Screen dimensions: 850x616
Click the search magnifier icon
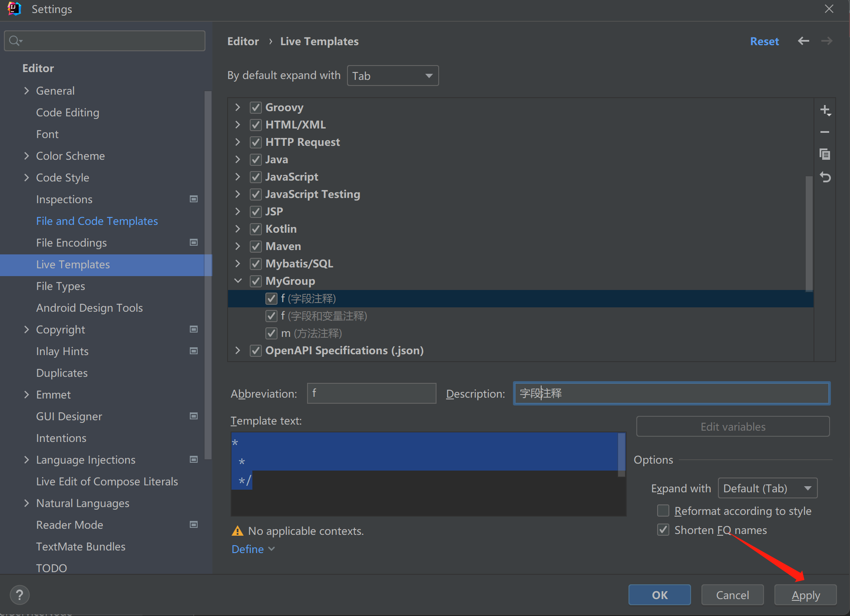(16, 41)
